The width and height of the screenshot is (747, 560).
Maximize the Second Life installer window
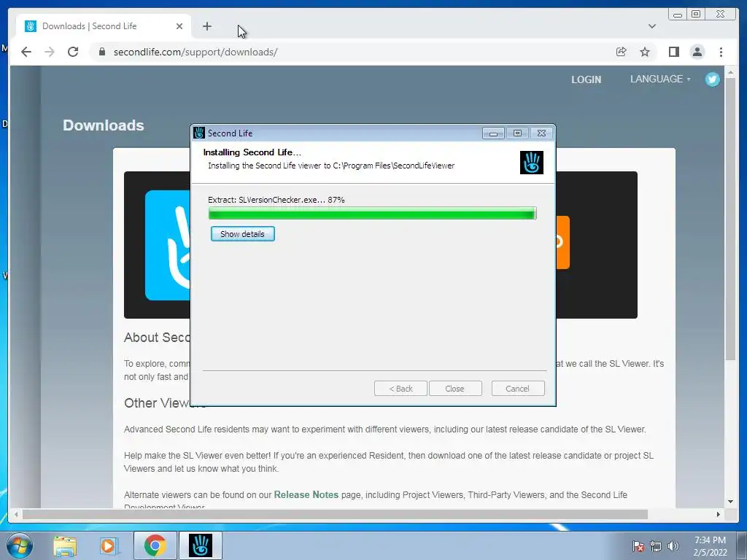click(517, 133)
